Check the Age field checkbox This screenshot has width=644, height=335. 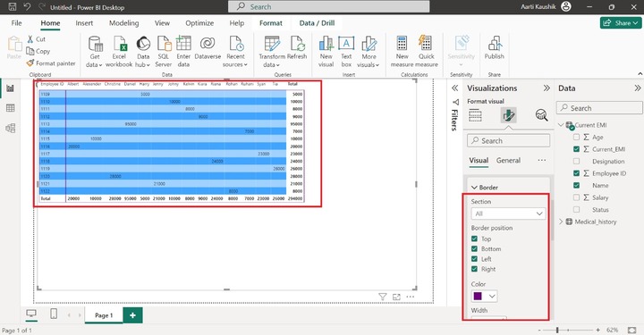pyautogui.click(x=576, y=137)
